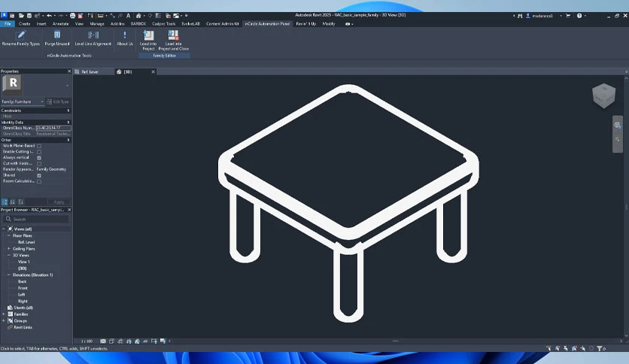Open the Create ribbon tab
This screenshot has width=629, height=364.
tap(25, 24)
